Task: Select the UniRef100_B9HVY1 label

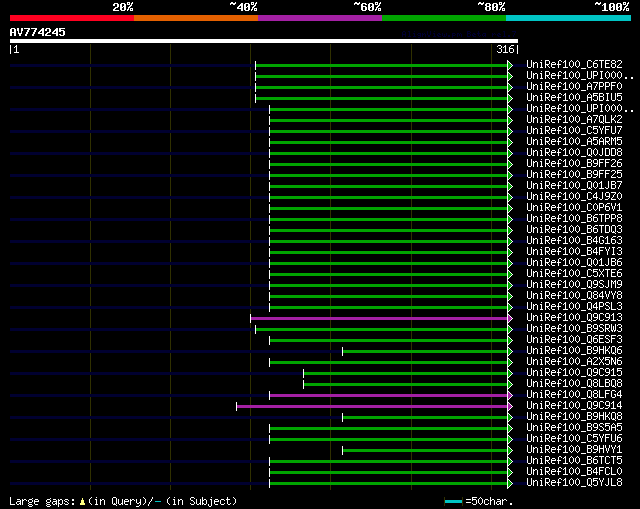Action: pos(574,450)
